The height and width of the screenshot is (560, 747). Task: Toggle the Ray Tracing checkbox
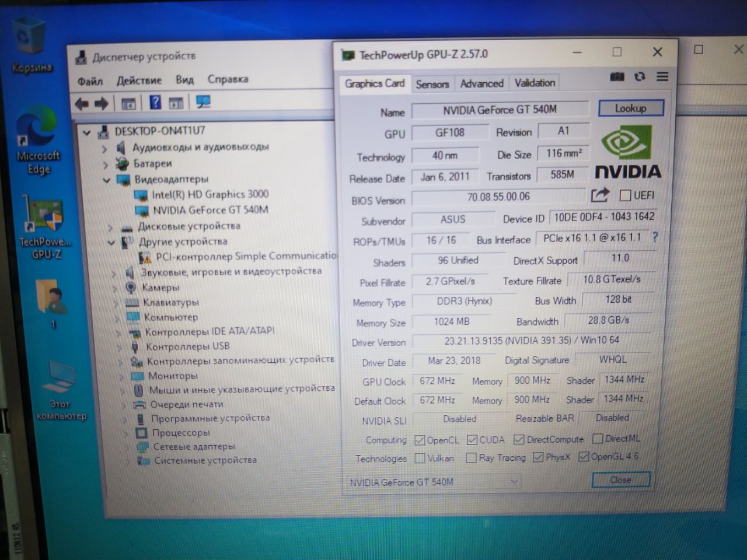coord(471,458)
